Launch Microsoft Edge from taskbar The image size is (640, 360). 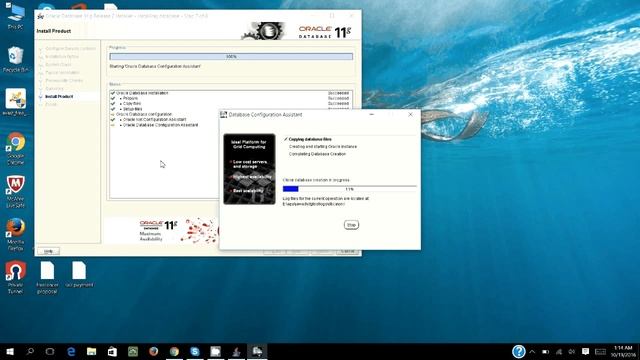pos(71,351)
